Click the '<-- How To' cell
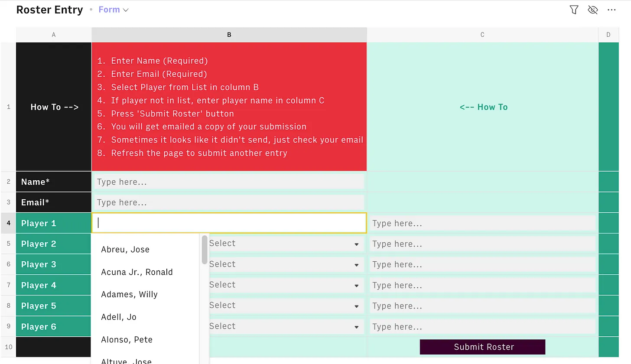The image size is (631, 364). click(482, 107)
